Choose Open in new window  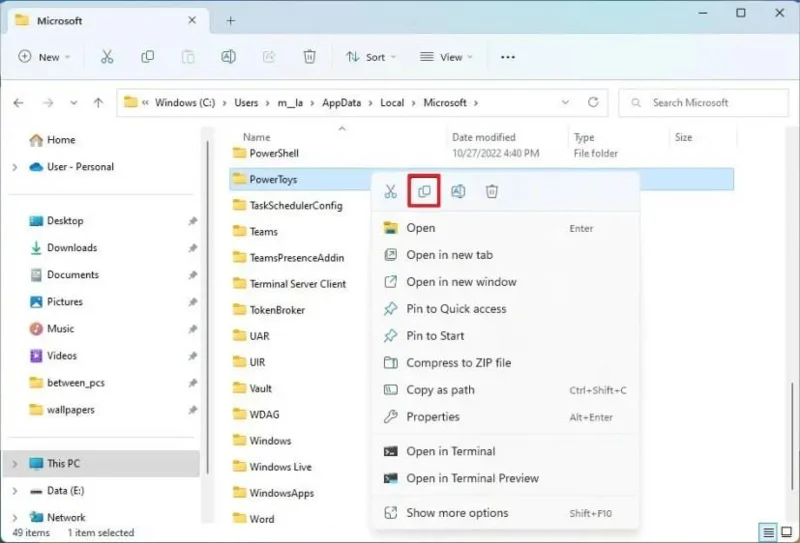click(506, 282)
